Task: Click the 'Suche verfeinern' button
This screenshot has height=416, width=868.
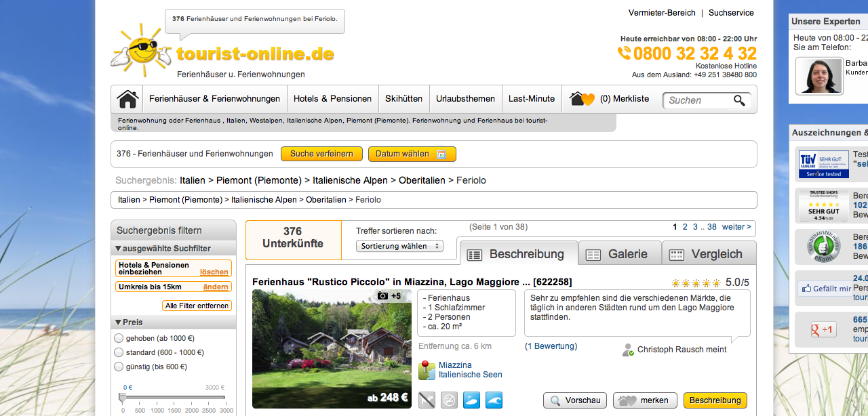Action: 321,154
